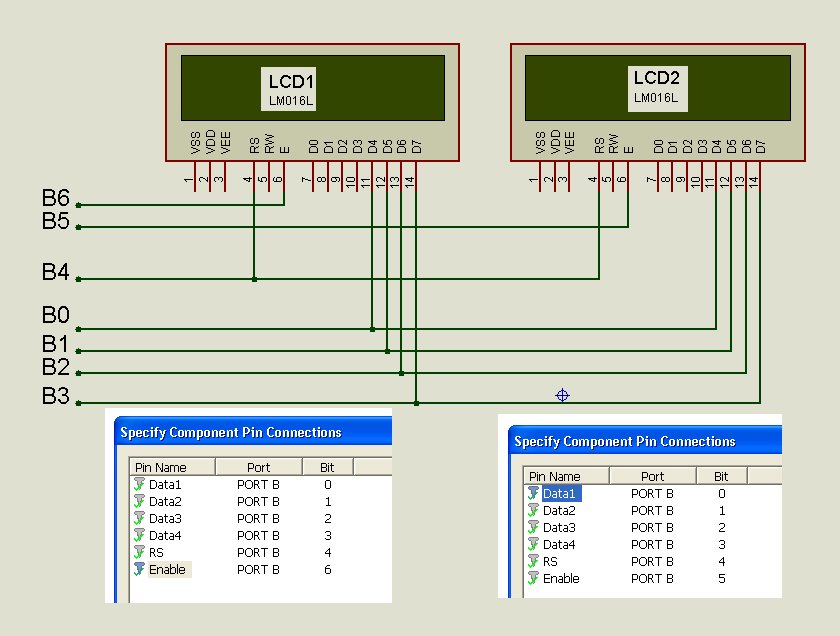Click E pin 6 on LCD2

(x=628, y=176)
